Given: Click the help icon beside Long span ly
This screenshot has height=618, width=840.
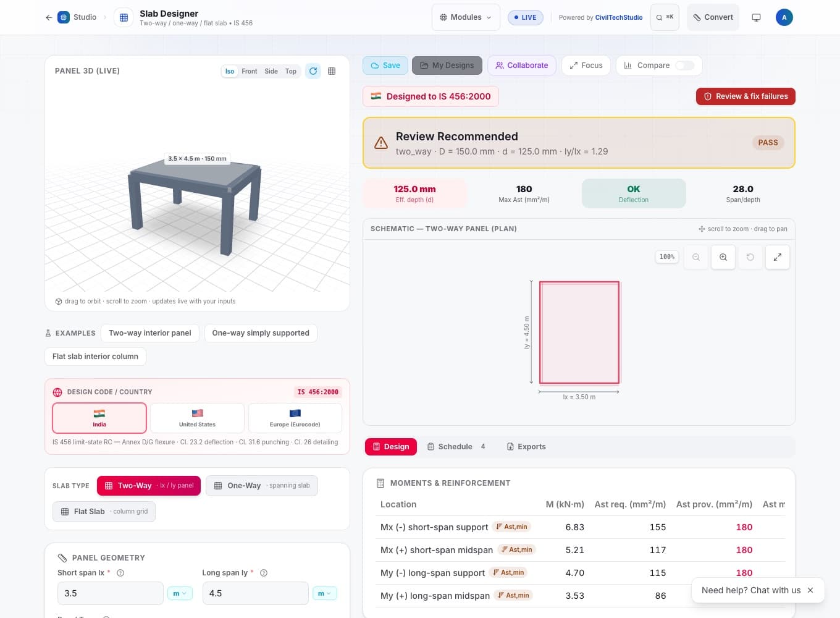Looking at the screenshot, I should pos(264,573).
